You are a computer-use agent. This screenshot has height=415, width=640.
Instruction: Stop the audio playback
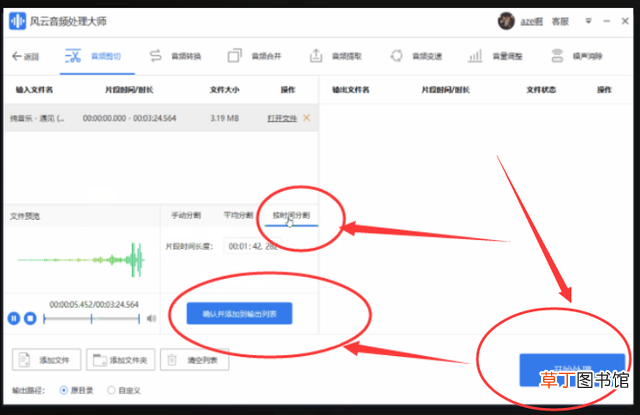pos(30,318)
